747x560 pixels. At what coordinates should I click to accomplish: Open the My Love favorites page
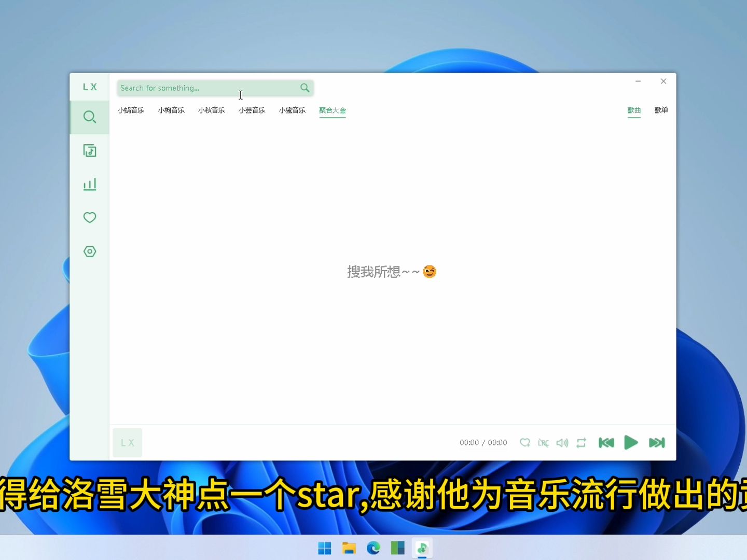tap(89, 217)
